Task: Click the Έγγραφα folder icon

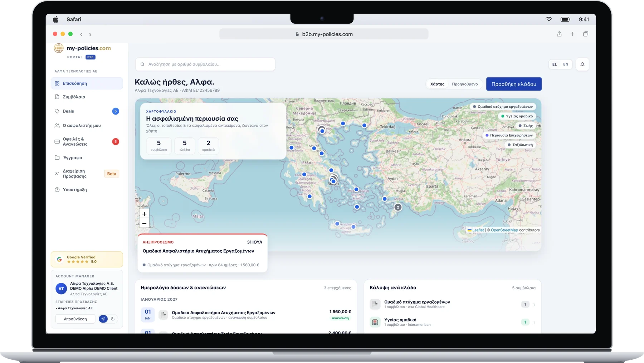Action: tap(57, 158)
